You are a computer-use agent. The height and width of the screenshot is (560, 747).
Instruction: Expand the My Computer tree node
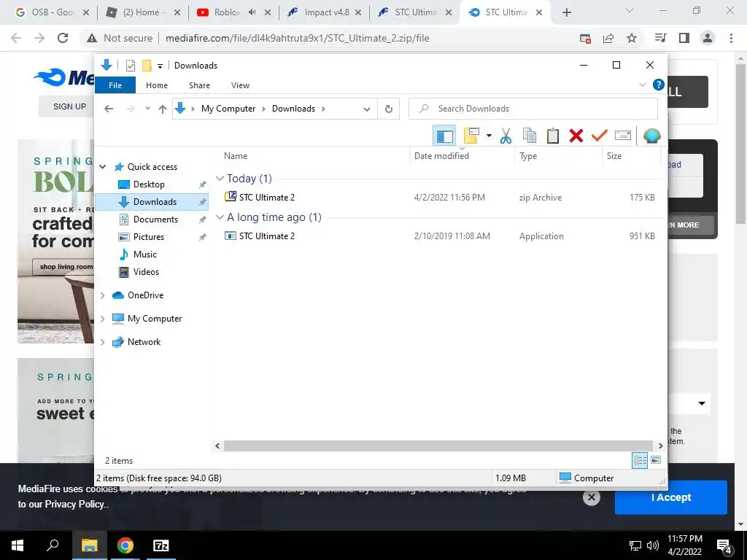(x=102, y=319)
